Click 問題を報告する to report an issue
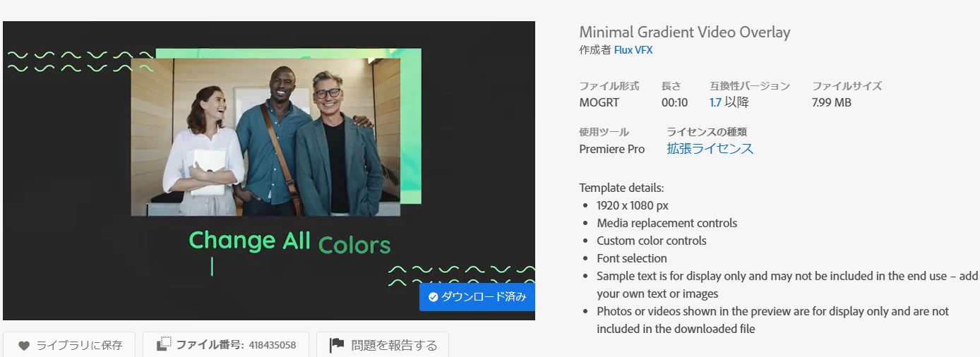 click(x=383, y=345)
